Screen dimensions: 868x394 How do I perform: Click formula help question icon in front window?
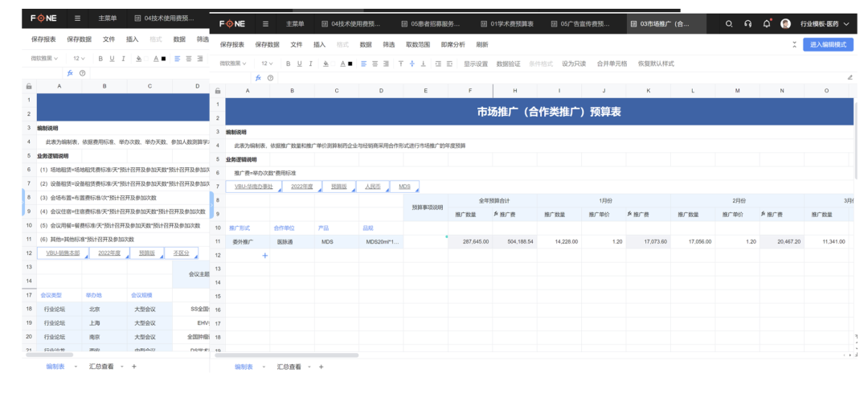tap(269, 77)
